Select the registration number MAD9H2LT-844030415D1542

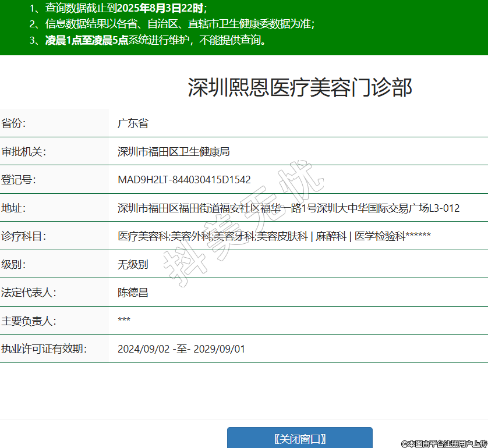pyautogui.click(x=184, y=180)
